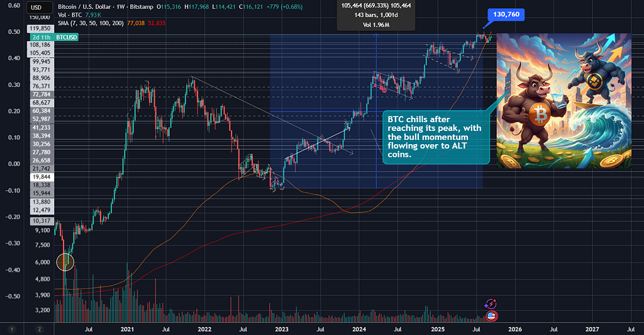Click the 130,760 price label callout
The image size is (644, 335).
pos(506,14)
